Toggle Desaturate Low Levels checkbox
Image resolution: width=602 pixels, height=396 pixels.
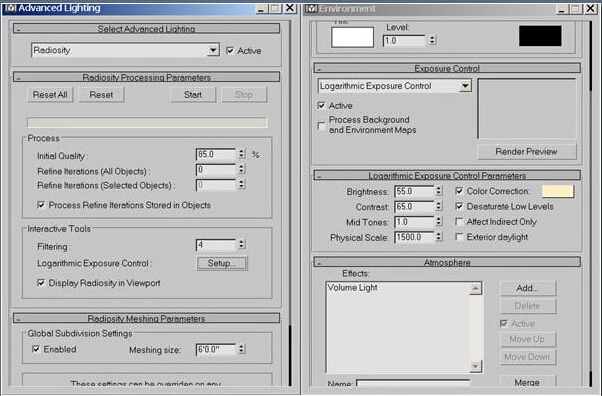(459, 206)
